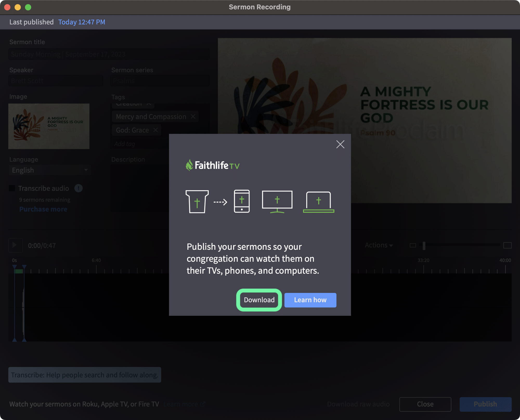Screen dimensions: 520x420
Task: Click the timeline start trim marker
Action: [x=15, y=267]
